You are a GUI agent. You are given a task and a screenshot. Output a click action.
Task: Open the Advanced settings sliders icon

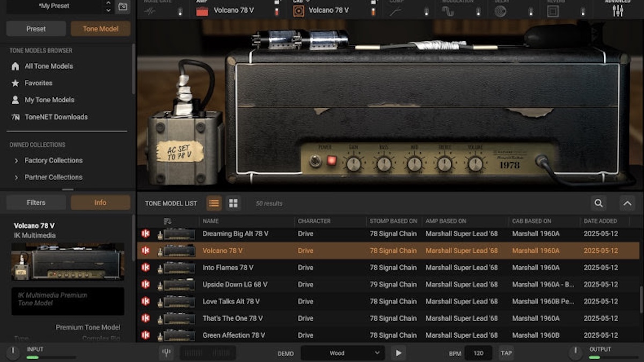(x=618, y=11)
